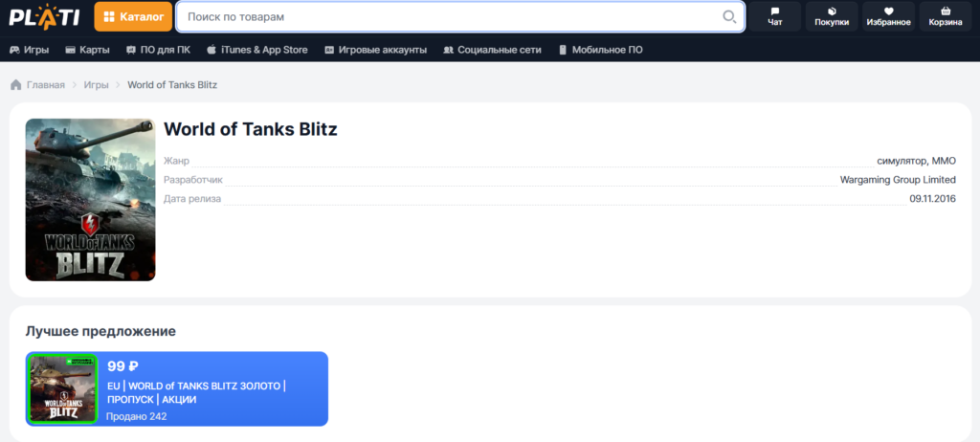Viewport: 980px width, 442px height.
Task: Open Мобильное ПО category
Action: click(x=600, y=50)
